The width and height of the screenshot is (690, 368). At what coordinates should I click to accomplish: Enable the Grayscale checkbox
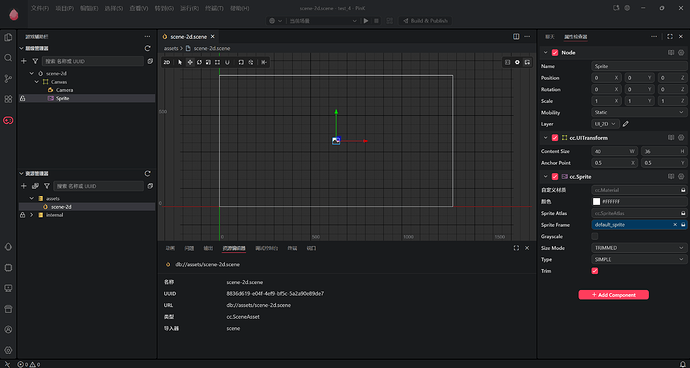595,236
